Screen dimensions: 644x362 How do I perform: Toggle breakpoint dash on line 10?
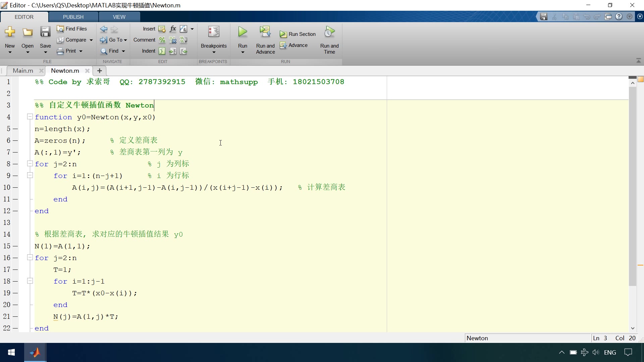[15, 187]
